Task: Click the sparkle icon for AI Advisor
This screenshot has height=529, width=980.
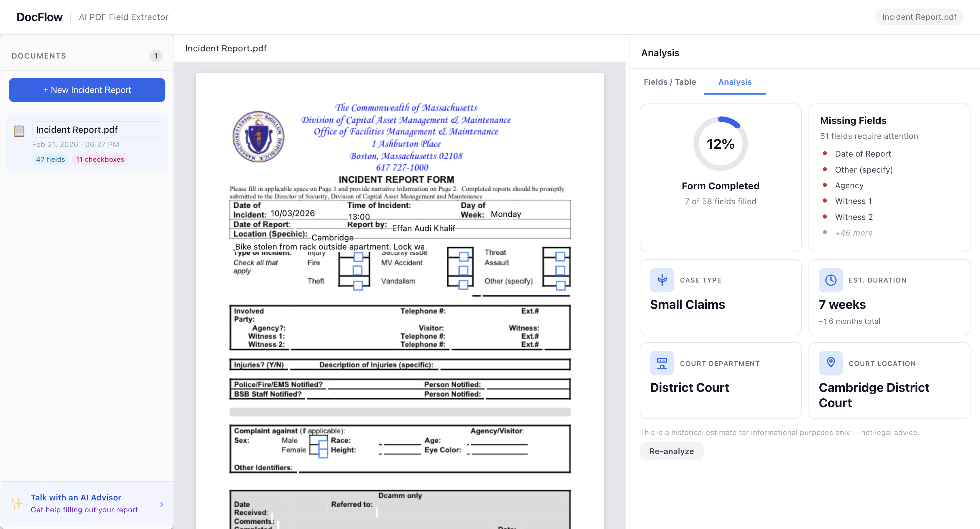Action: pyautogui.click(x=17, y=503)
